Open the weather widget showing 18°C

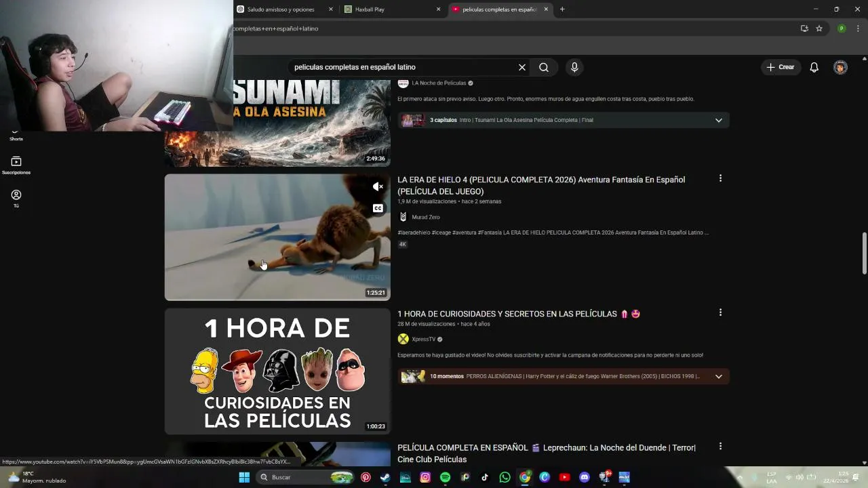pos(37,477)
